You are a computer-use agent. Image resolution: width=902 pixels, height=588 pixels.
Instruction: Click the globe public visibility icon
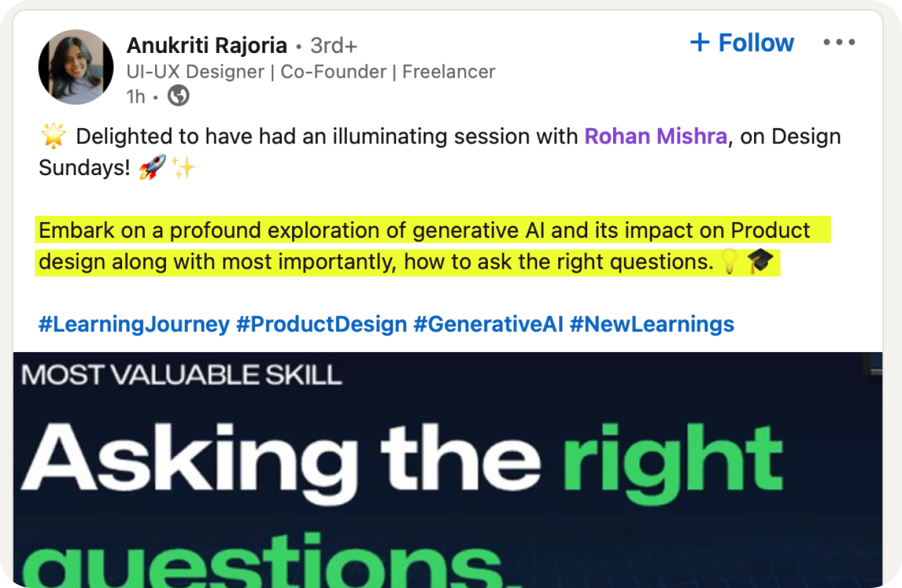coord(178,96)
